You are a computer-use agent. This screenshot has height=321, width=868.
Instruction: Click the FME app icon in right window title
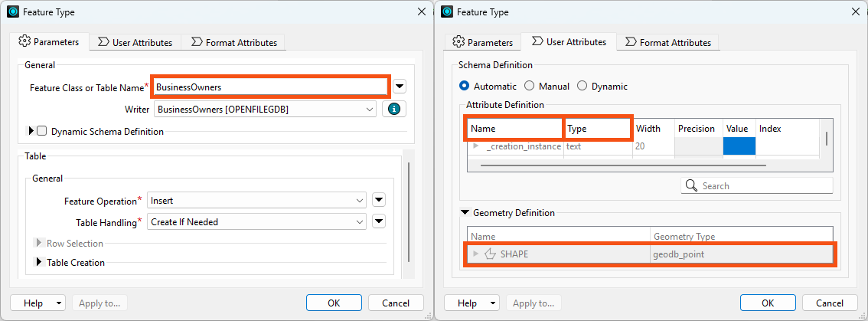pyautogui.click(x=447, y=11)
